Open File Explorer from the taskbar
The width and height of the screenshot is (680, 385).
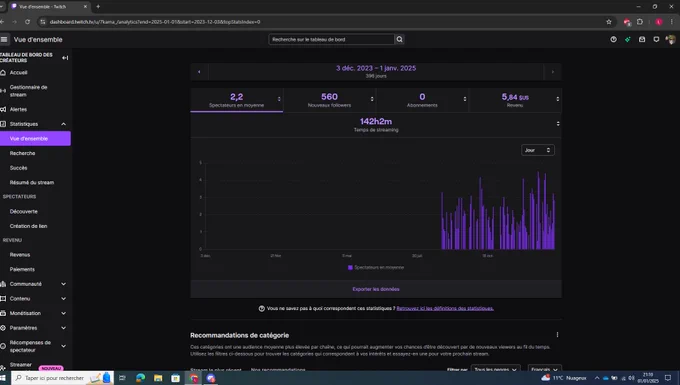(x=158, y=378)
